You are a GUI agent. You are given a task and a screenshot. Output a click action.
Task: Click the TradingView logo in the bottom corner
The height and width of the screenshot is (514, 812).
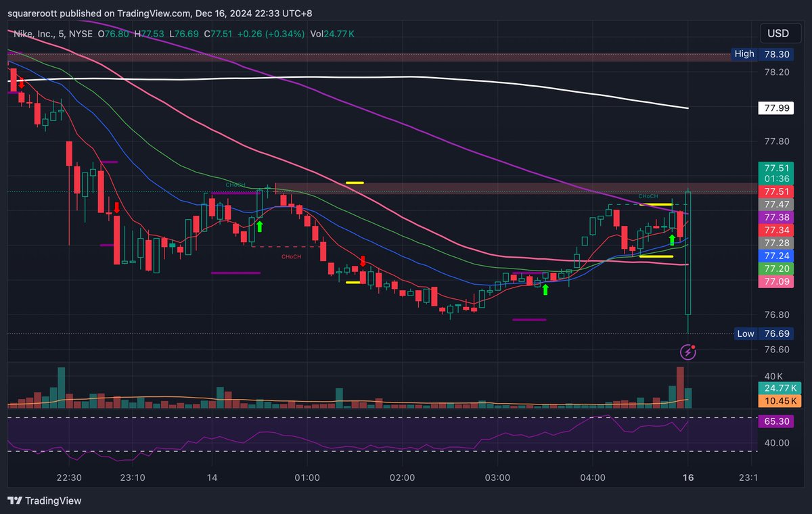click(45, 501)
